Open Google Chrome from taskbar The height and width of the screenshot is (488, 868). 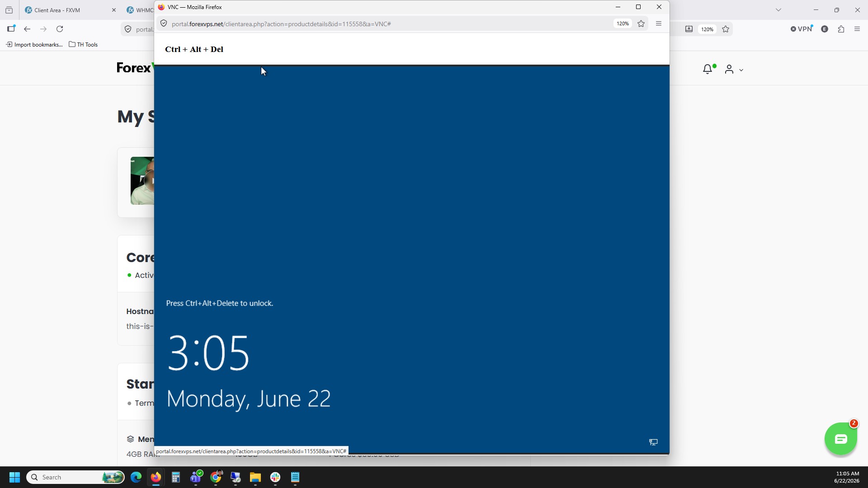(x=216, y=477)
